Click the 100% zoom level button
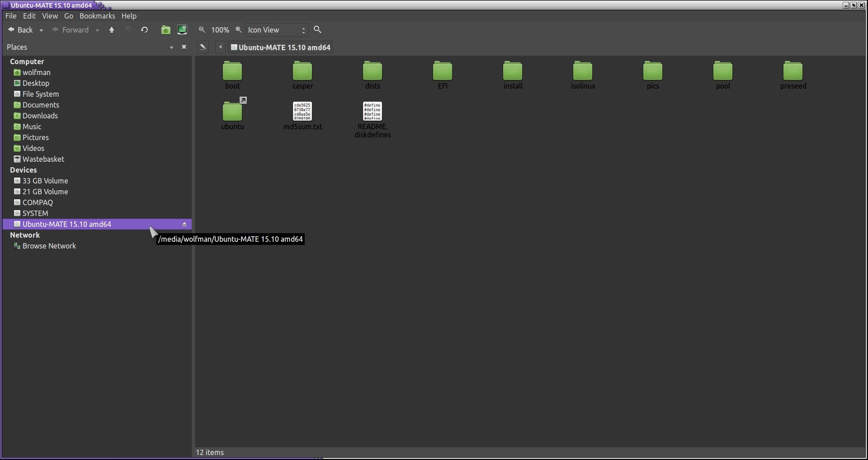868x460 pixels. (x=220, y=30)
